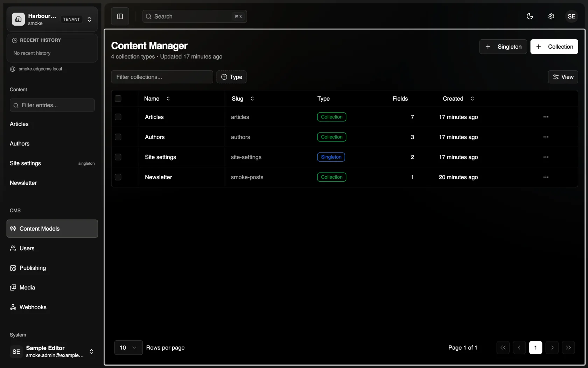Go to previous page arrow

(x=519, y=348)
